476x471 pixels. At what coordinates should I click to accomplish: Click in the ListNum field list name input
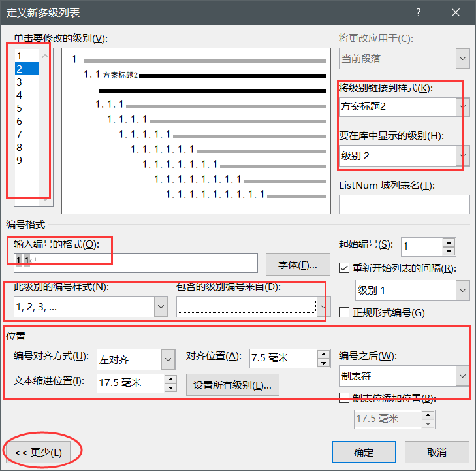(x=404, y=204)
